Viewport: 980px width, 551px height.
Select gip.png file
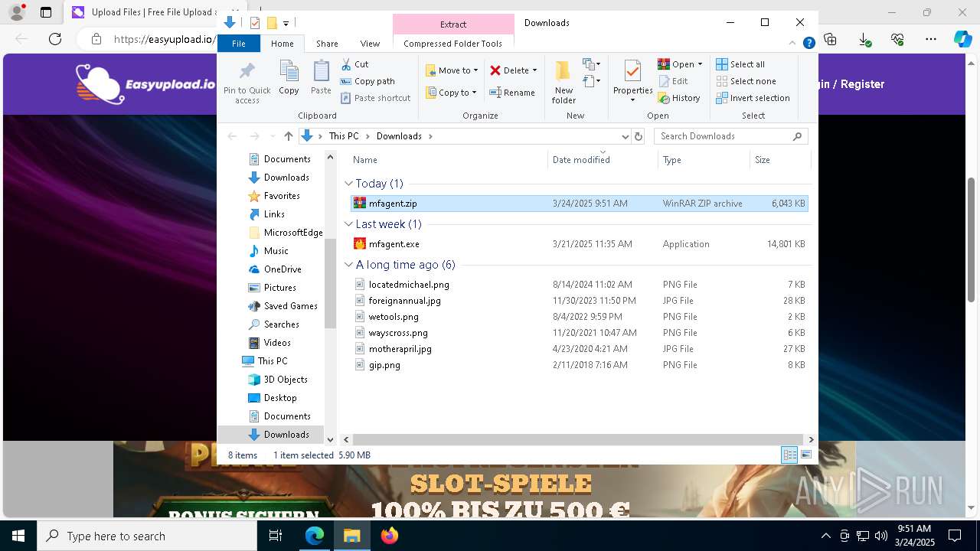[x=579, y=365]
